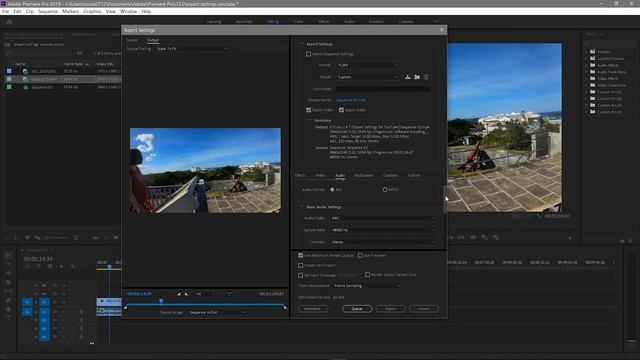Click the Import Preset folder icon

(x=417, y=77)
